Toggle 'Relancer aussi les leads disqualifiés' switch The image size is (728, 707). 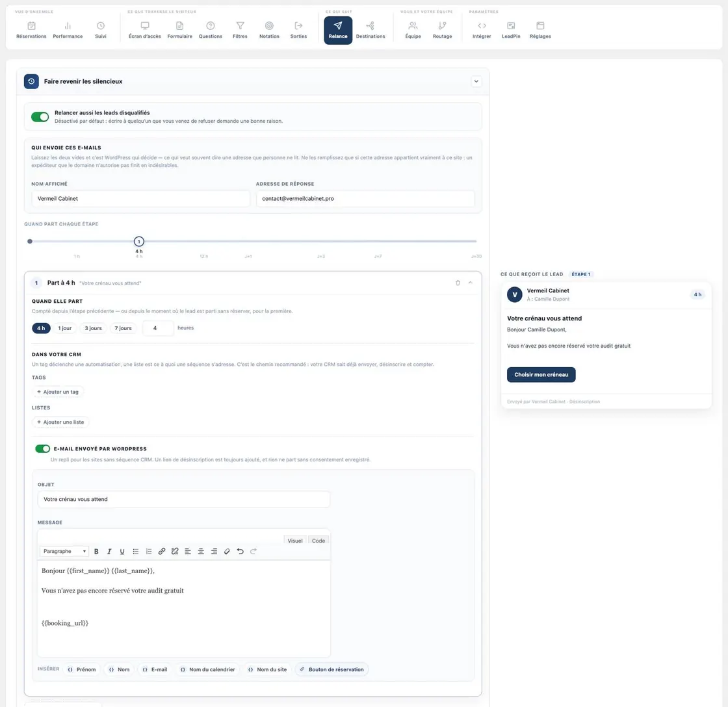tap(40, 117)
